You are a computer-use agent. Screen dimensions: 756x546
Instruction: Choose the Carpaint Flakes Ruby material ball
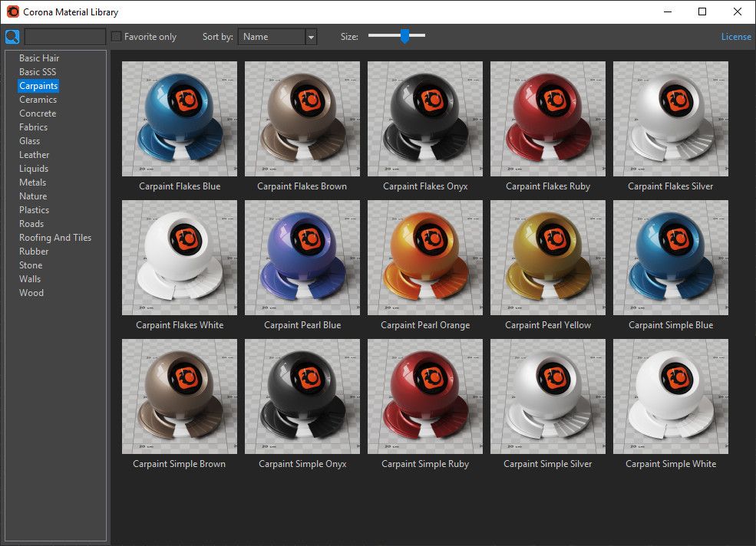tap(548, 119)
